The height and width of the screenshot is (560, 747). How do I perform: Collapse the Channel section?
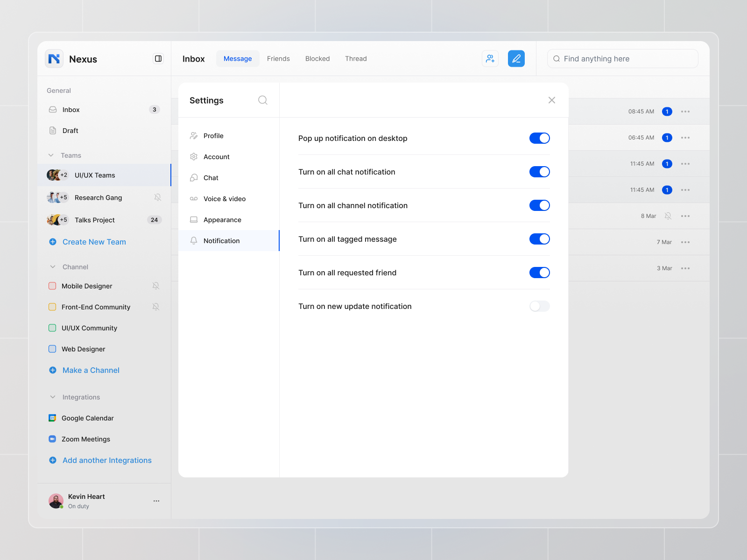click(x=52, y=266)
